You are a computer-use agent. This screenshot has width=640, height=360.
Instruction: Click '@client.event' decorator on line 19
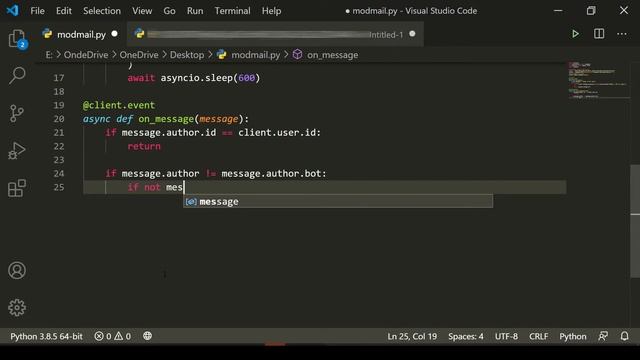119,105
